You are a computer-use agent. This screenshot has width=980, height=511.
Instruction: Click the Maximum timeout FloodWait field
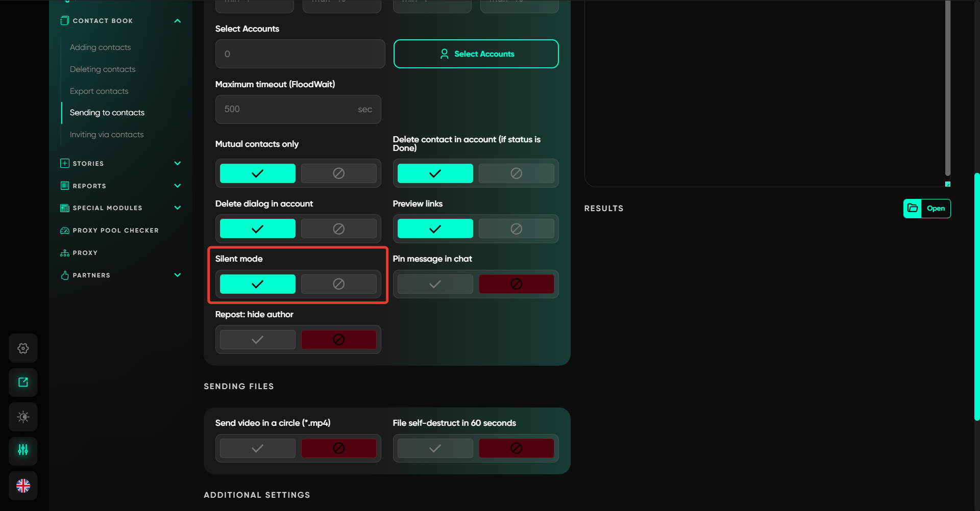(289, 109)
